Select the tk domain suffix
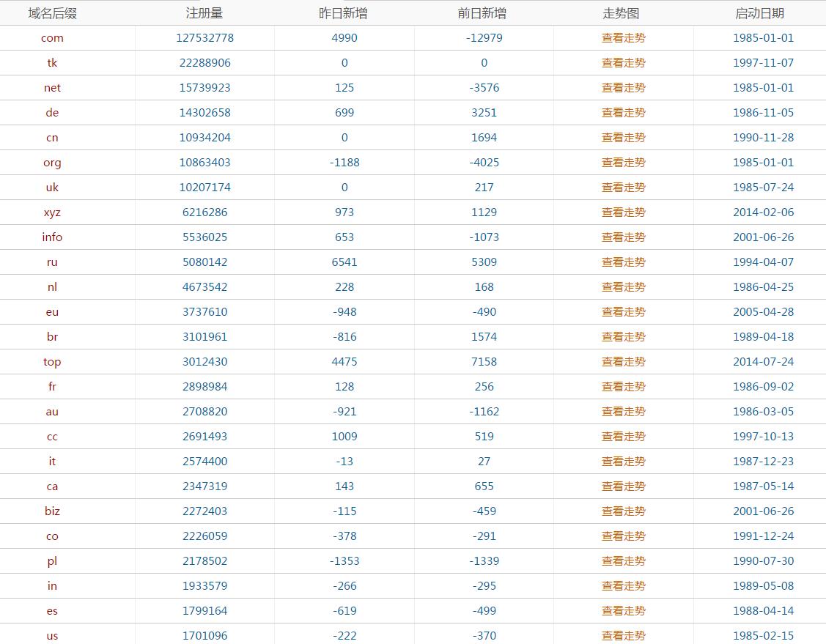 52,63
